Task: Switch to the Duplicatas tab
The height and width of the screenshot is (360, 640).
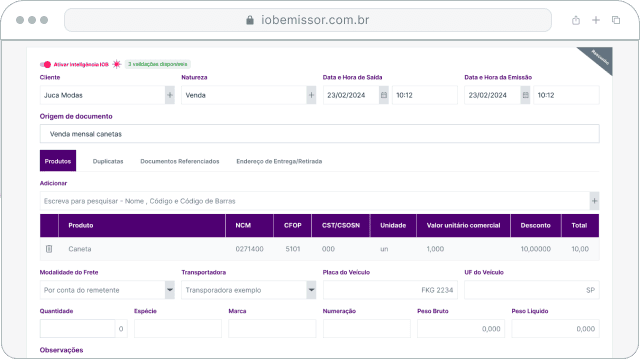Action: pyautogui.click(x=108, y=161)
